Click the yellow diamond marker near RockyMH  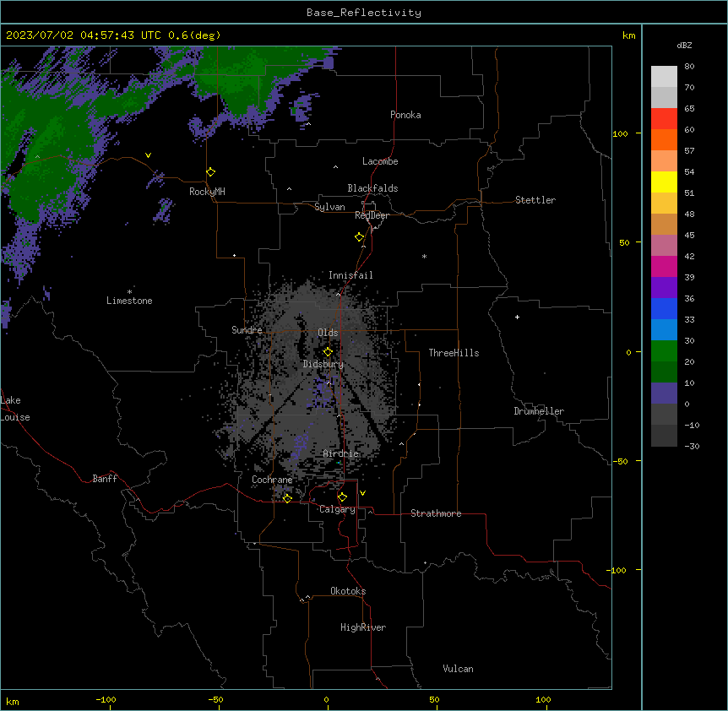(211, 172)
